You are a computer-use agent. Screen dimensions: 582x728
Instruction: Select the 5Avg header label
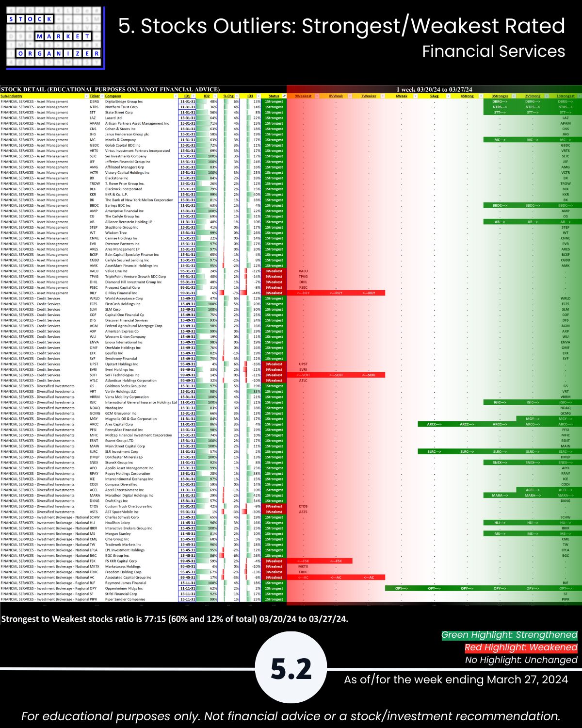tap(434, 96)
